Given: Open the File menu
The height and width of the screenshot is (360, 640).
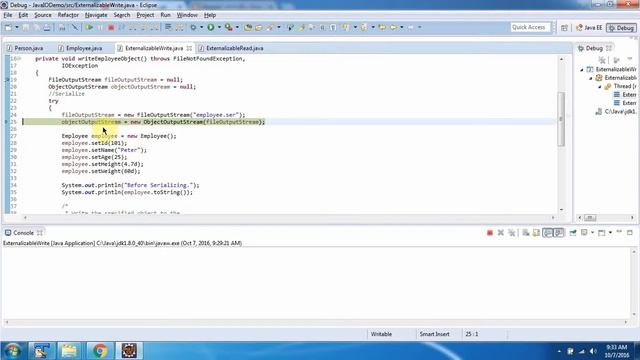Looking at the screenshot, I should pos(8,15).
